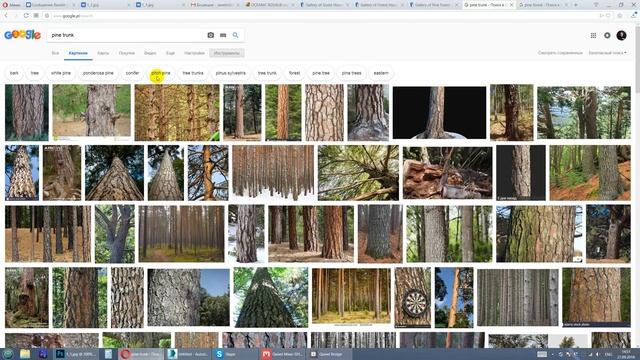
Task: Open the Google apps grid
Action: 593,36
